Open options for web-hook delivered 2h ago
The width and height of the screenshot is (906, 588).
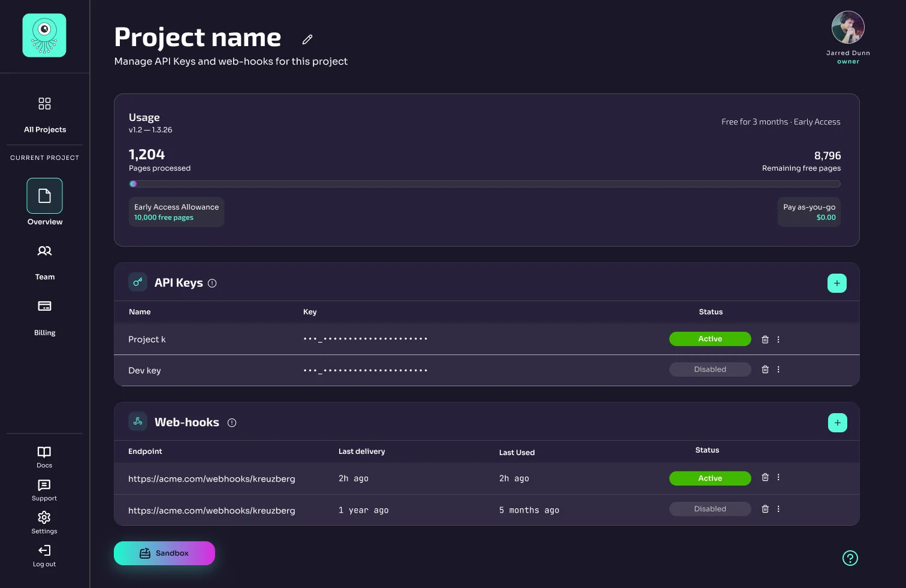[778, 477]
